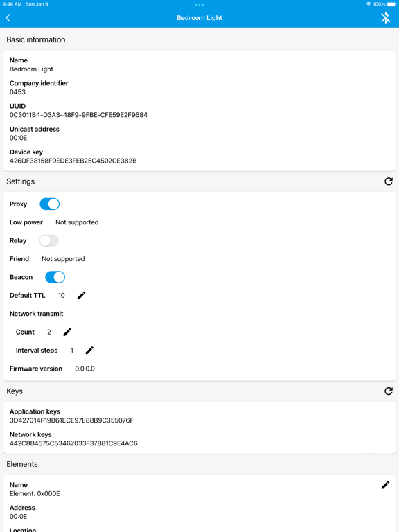Refresh the Keys section

tap(389, 391)
